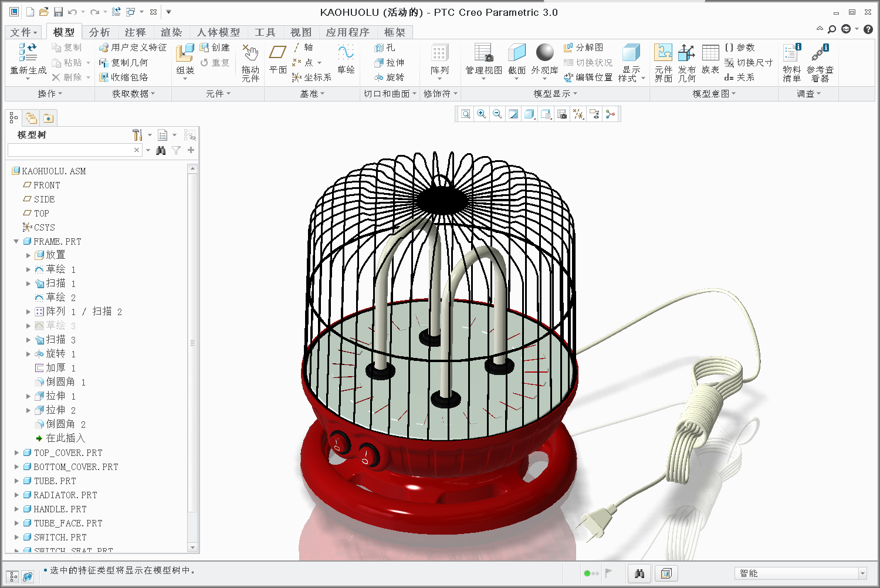
Task: Toggle the 分解图 exploded view
Action: (583, 48)
